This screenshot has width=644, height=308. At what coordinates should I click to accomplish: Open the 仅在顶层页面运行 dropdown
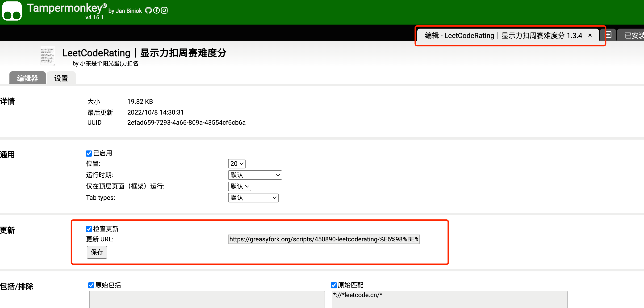[239, 186]
